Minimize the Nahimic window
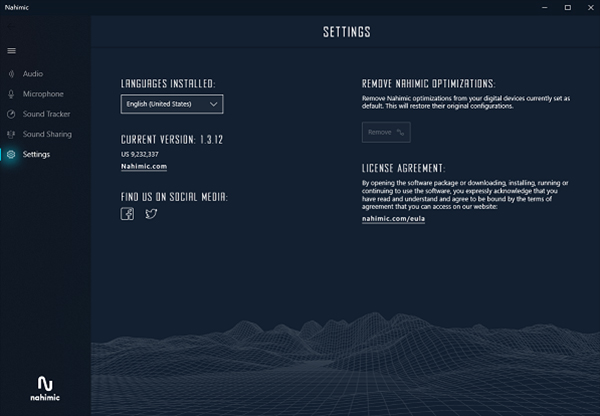Screen dimensions: 600x416 [545, 8]
